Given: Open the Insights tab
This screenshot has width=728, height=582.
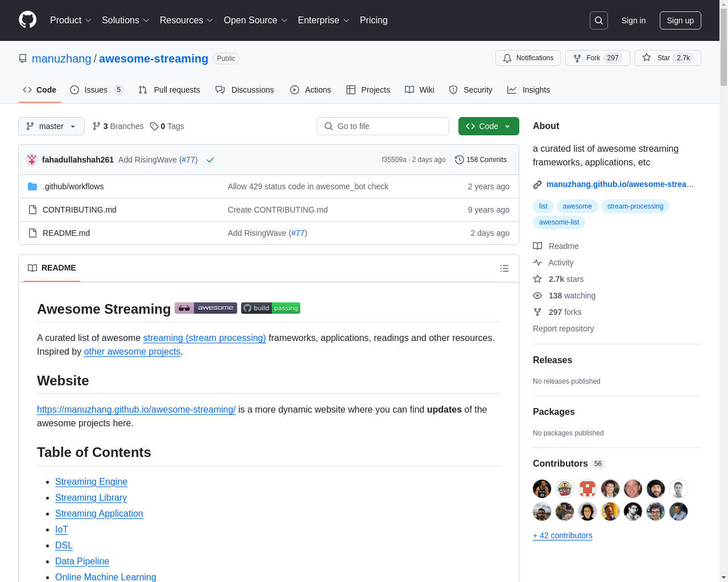Looking at the screenshot, I should point(529,90).
